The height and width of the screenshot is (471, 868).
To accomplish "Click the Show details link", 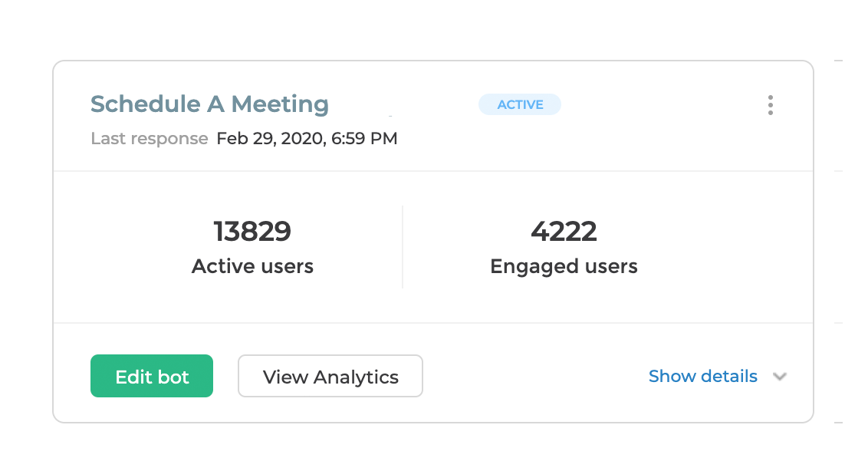I will tap(702, 376).
